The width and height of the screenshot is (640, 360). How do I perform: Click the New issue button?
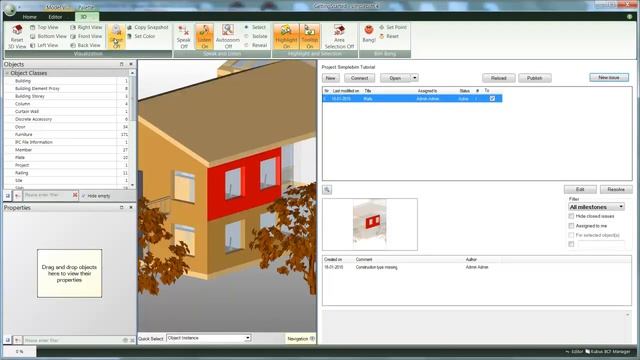(x=609, y=78)
